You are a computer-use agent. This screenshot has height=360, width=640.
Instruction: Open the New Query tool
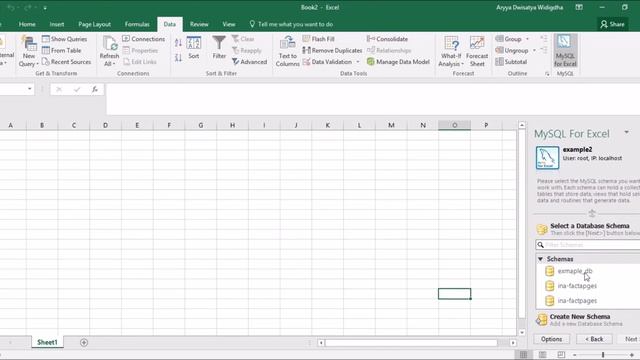29,52
